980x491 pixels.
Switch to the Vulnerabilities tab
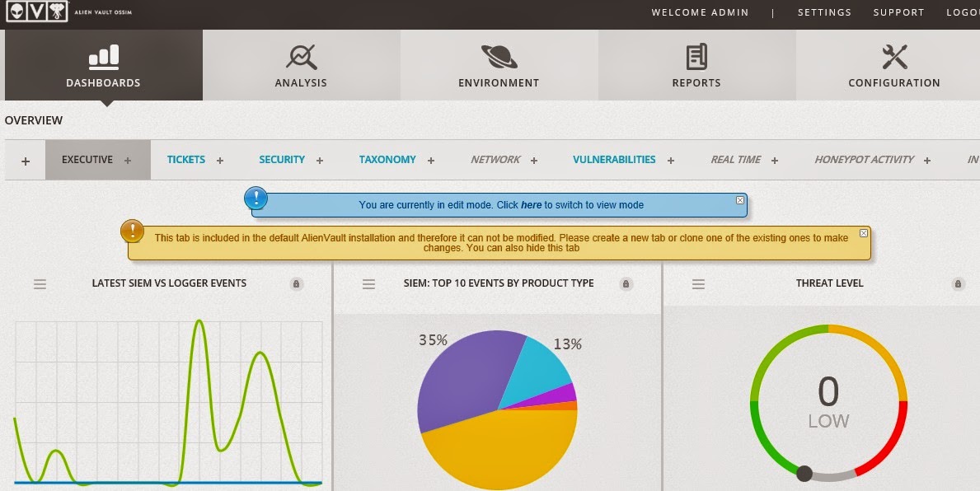pos(614,160)
